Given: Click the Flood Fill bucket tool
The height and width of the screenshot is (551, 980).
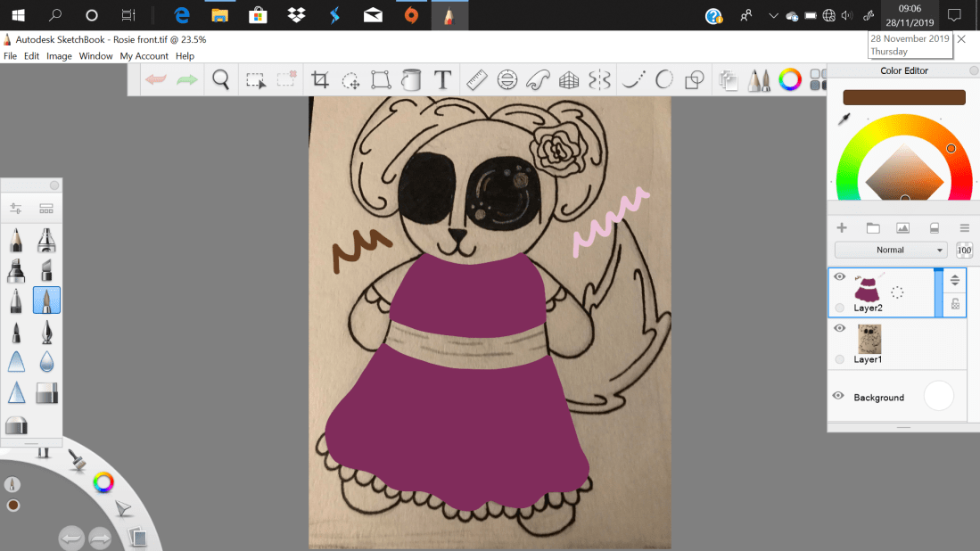Looking at the screenshot, I should pyautogui.click(x=411, y=80).
